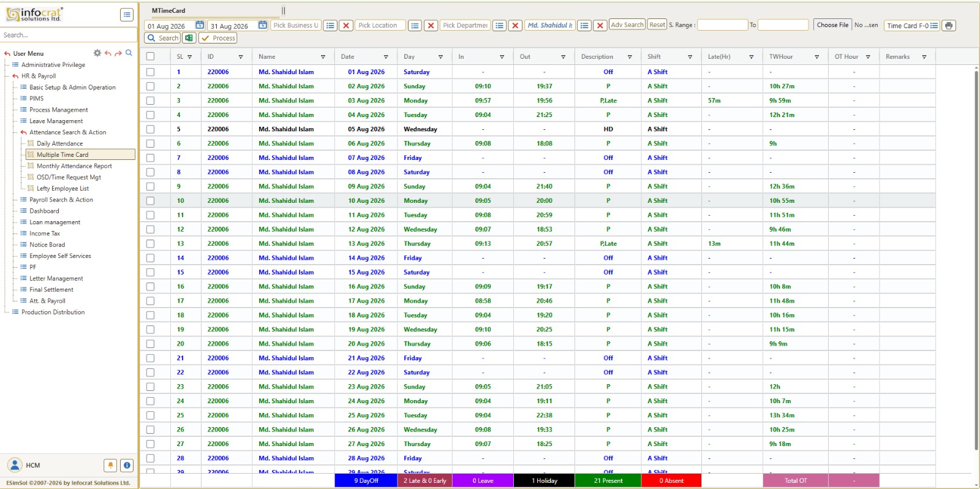Open the employee list picker
This screenshot has height=489, width=980.
(584, 25)
